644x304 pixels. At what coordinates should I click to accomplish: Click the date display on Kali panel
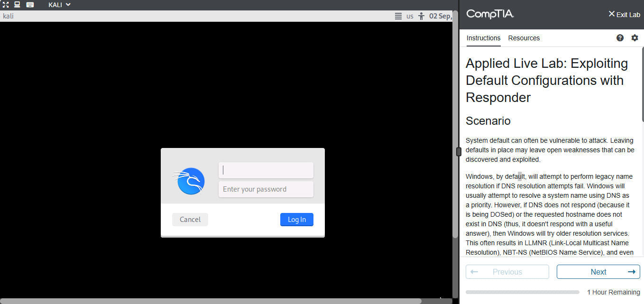click(440, 16)
